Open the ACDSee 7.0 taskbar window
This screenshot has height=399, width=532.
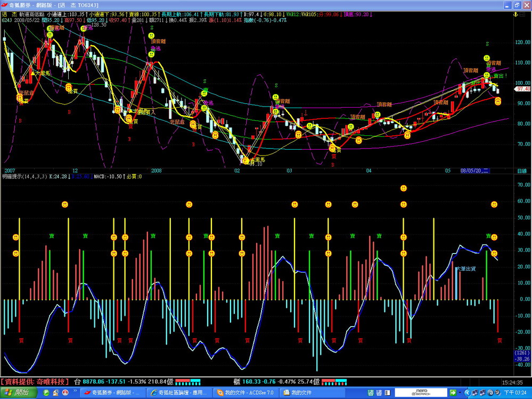[244, 393]
